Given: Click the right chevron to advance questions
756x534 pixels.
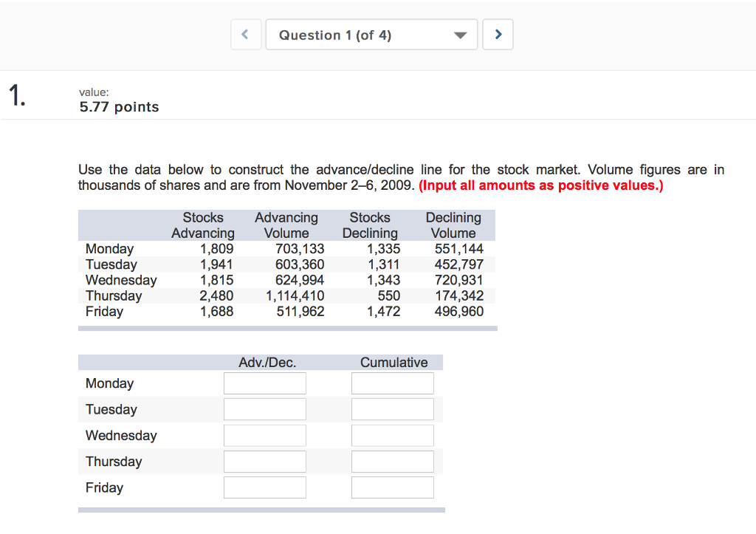Looking at the screenshot, I should (x=498, y=34).
